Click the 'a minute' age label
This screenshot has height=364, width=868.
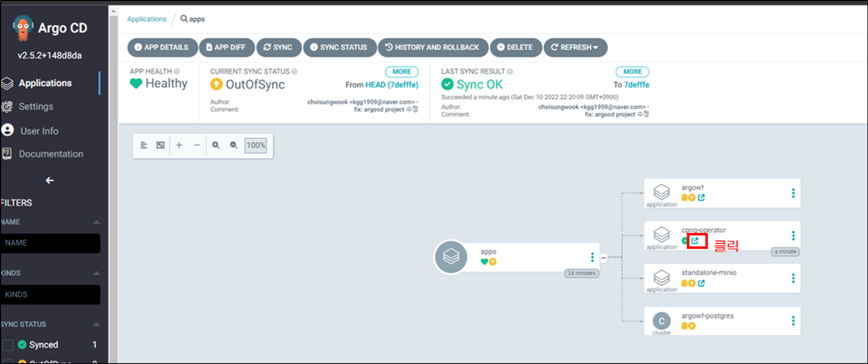(x=785, y=251)
